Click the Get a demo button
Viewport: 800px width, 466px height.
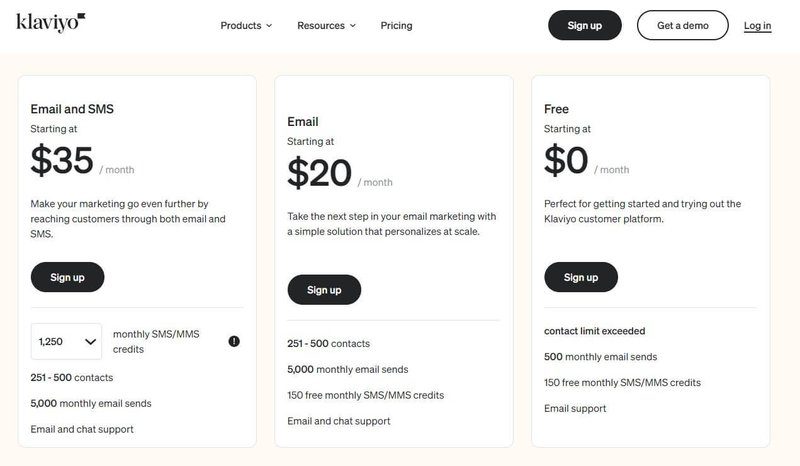(x=683, y=26)
